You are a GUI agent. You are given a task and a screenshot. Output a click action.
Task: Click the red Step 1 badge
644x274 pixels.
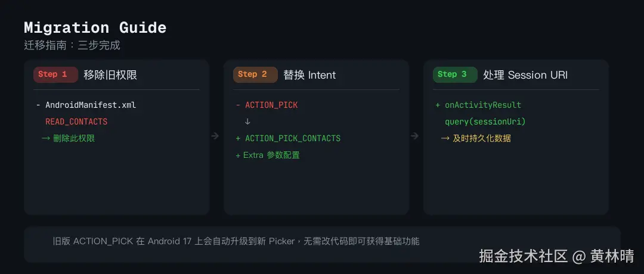click(55, 74)
